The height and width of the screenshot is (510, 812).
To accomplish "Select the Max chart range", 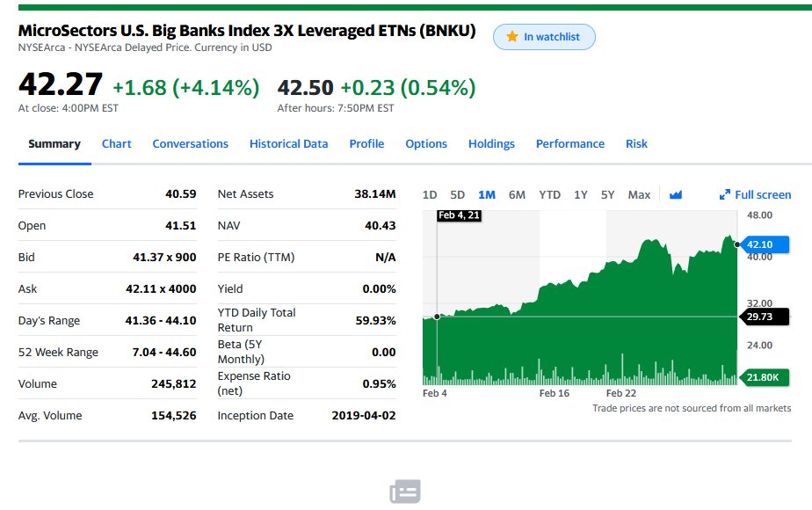I will tap(639, 195).
